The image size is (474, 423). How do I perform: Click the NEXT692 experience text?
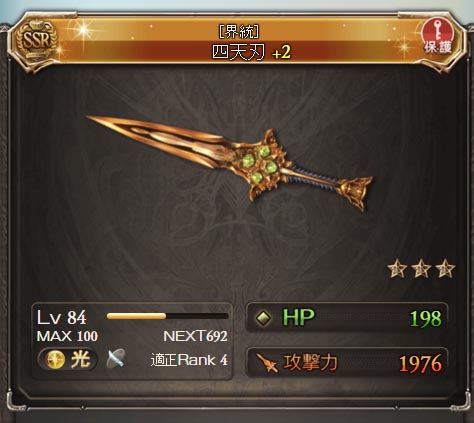tap(195, 336)
